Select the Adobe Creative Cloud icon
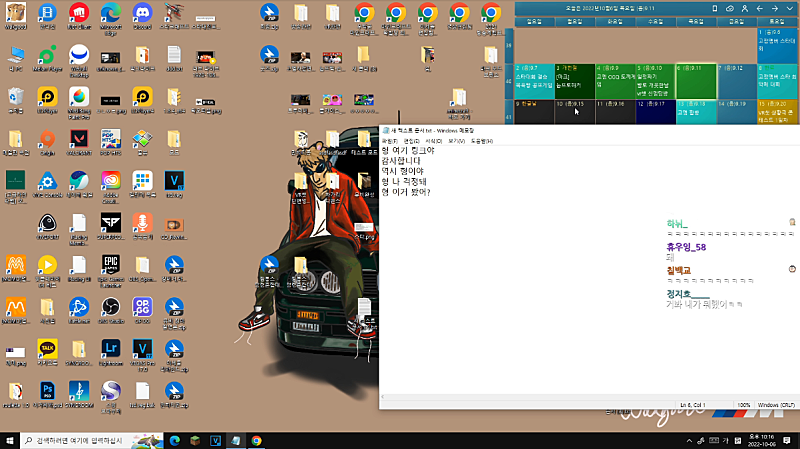Image resolution: width=800 pixels, height=449 pixels. pos(110,180)
